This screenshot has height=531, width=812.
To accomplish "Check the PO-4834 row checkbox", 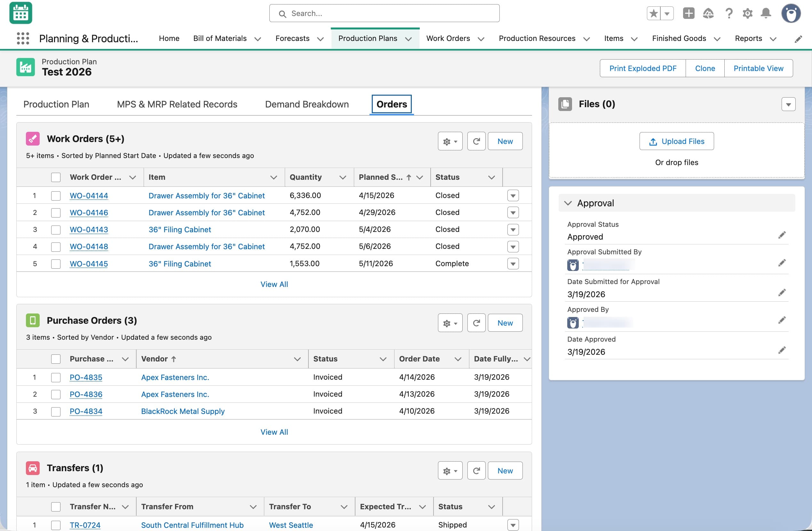I will click(56, 412).
